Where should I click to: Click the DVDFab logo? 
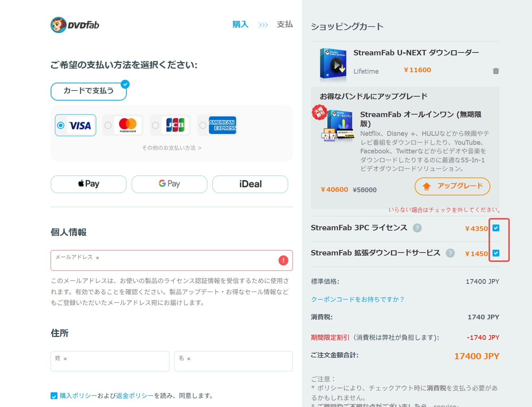(x=75, y=25)
